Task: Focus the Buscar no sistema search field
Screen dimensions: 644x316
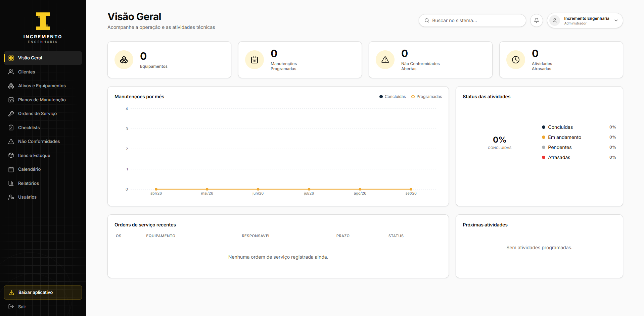Action: point(472,20)
